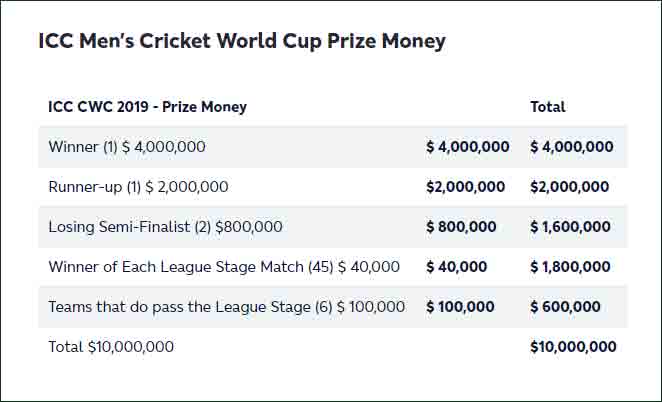Click the bold middle-column $4,000,000 Winner amount
The height and width of the screenshot is (402, 662).
tap(467, 147)
